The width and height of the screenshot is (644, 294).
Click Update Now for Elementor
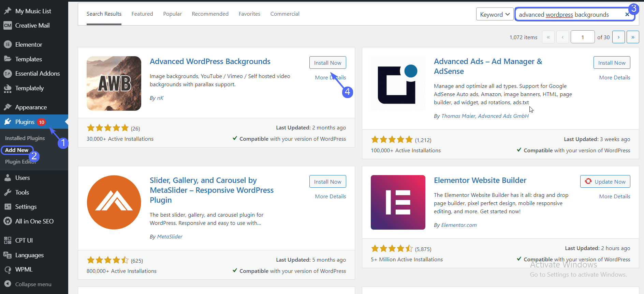pyautogui.click(x=605, y=182)
